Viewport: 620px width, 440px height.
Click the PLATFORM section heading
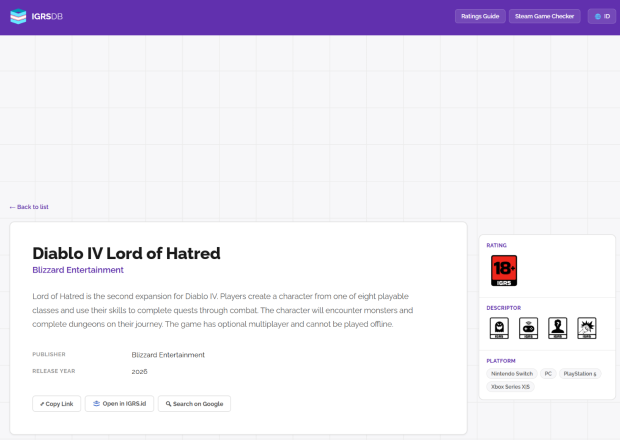point(501,361)
